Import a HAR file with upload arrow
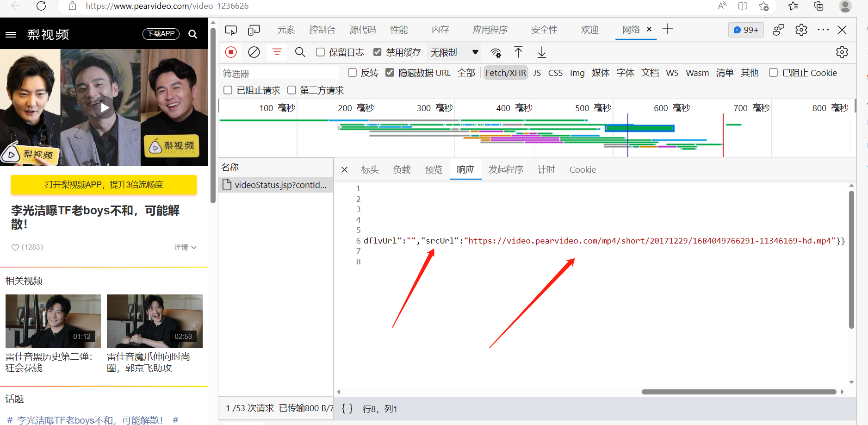 click(518, 52)
